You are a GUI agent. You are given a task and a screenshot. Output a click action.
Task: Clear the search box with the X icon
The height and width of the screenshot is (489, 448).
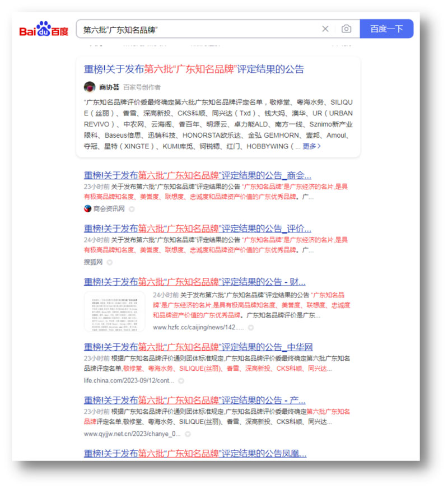[325, 29]
